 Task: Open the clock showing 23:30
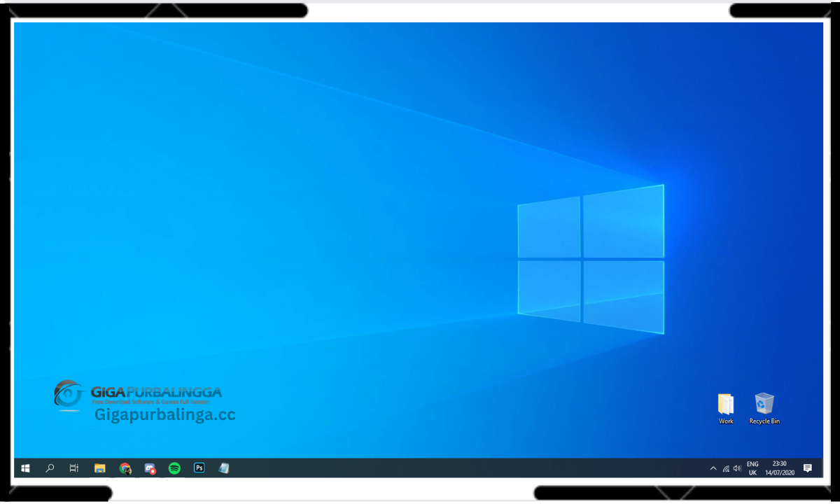779,468
